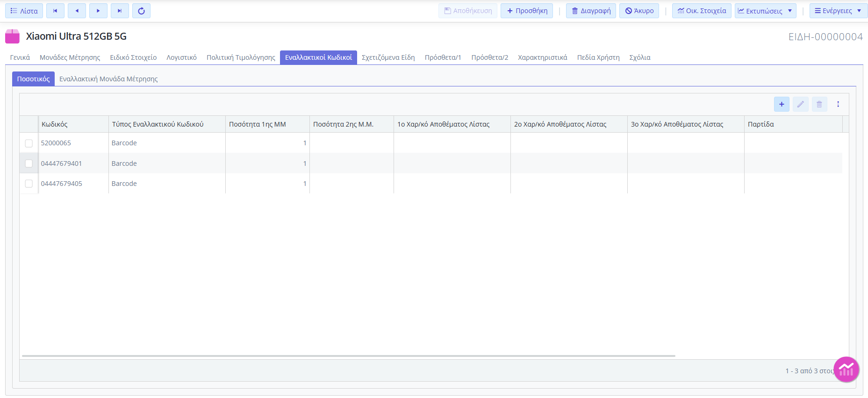Open the Λίστα list view
This screenshot has height=398, width=868.
[x=24, y=11]
